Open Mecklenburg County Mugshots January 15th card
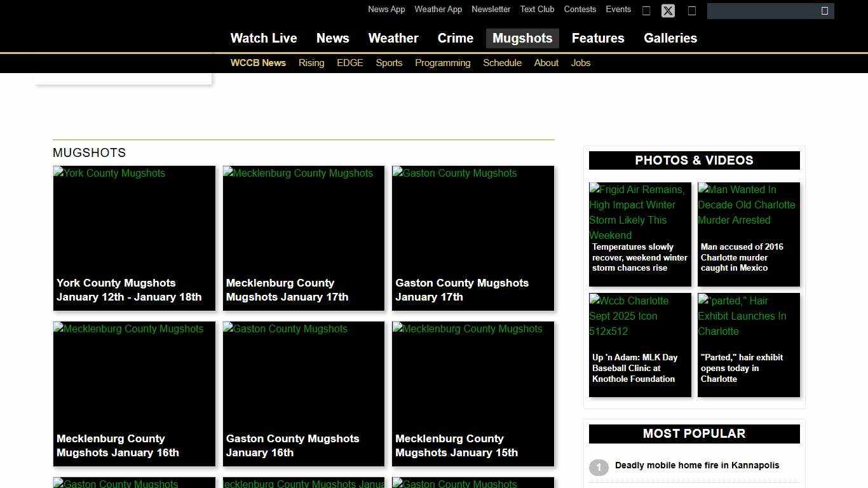This screenshot has height=488, width=868. [473, 394]
